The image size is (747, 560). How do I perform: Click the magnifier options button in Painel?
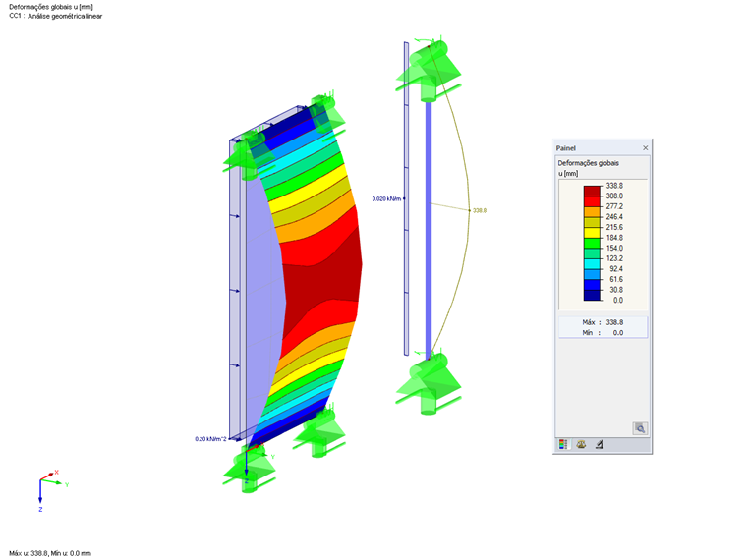(640, 428)
